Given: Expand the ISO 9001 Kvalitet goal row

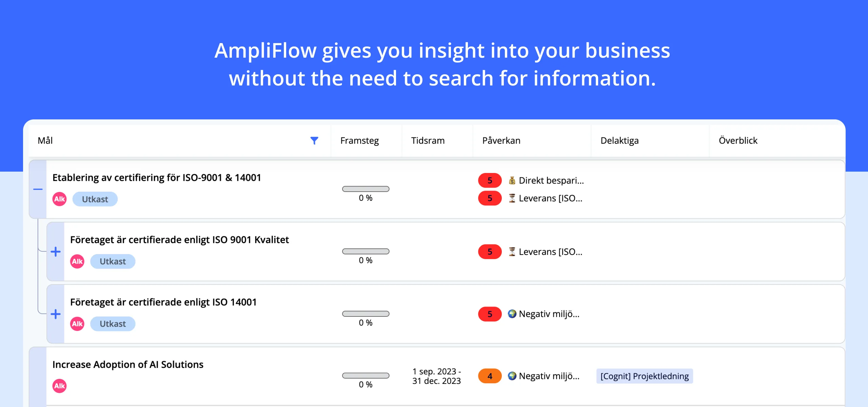Looking at the screenshot, I should pyautogui.click(x=56, y=252).
